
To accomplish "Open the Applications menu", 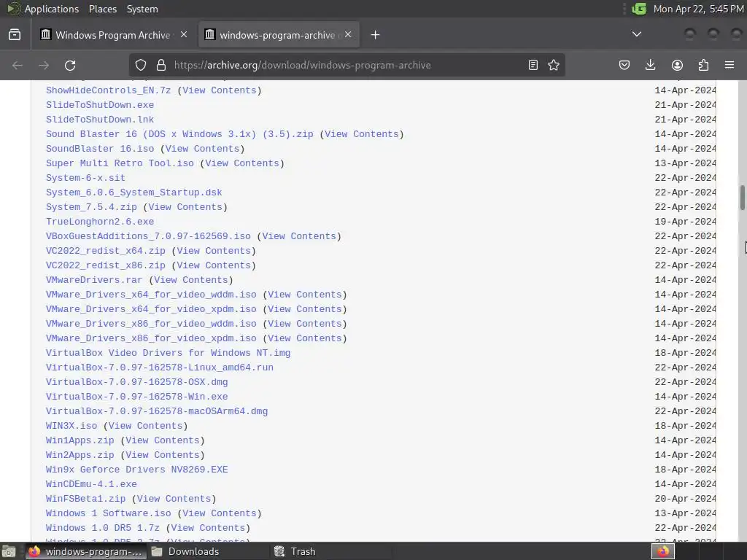I will pos(52,9).
